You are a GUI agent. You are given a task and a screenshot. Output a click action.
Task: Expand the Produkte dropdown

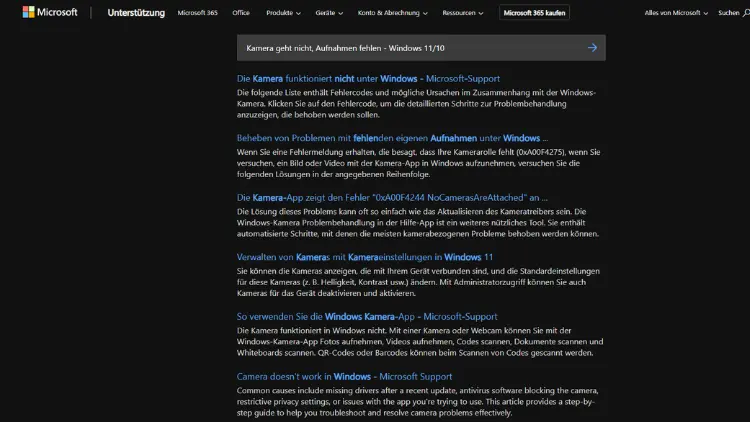tap(283, 13)
